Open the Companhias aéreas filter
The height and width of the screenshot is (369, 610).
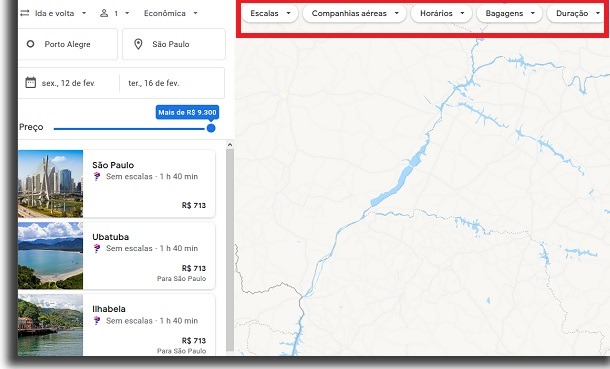(x=354, y=14)
